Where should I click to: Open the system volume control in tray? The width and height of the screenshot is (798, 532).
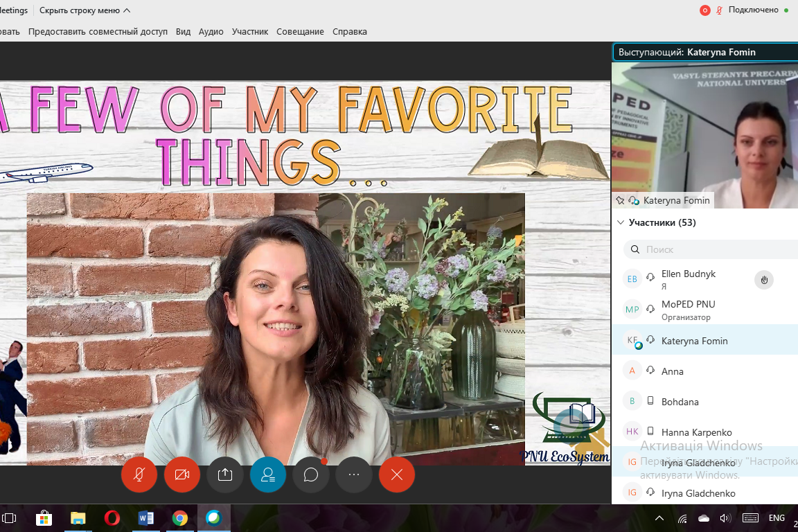point(725,518)
